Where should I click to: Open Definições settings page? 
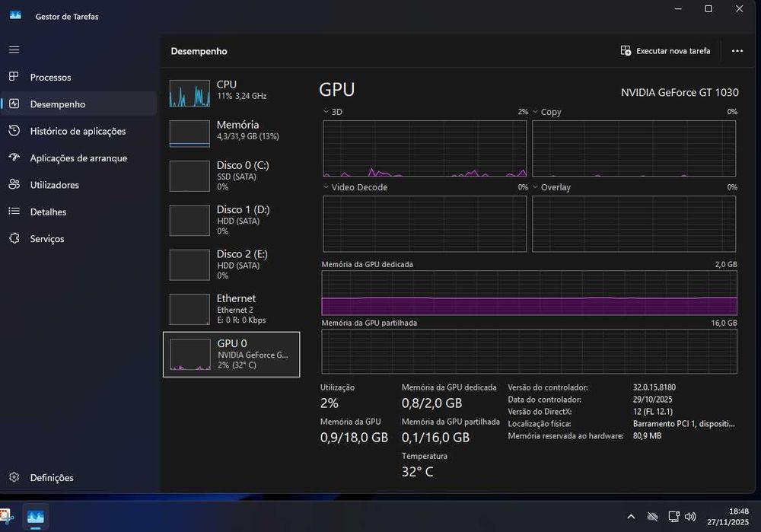78,478
